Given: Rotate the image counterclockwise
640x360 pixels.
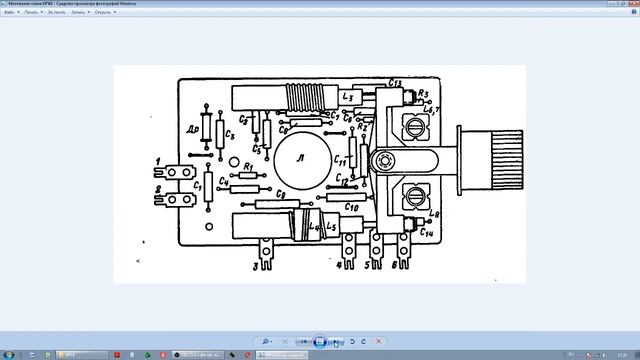Looking at the screenshot, I should point(352,341).
